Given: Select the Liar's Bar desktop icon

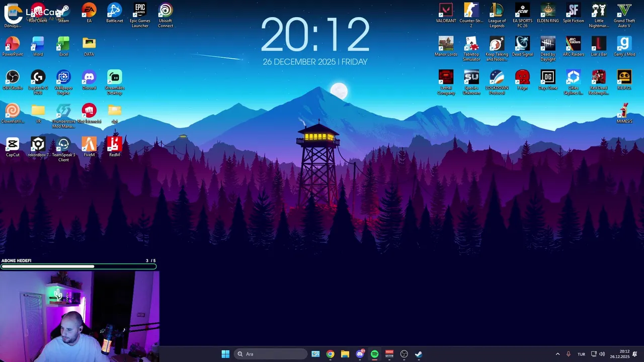Looking at the screenshot, I should pos(599,46).
